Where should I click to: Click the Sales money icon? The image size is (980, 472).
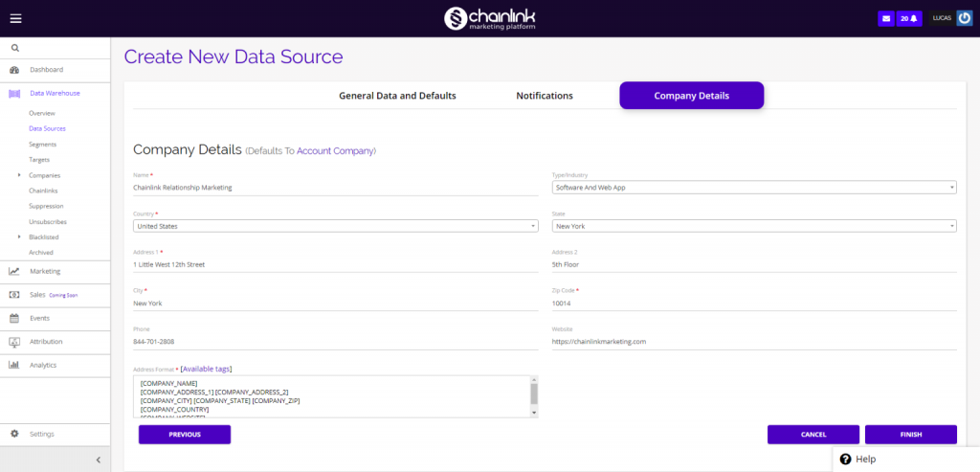coord(14,295)
